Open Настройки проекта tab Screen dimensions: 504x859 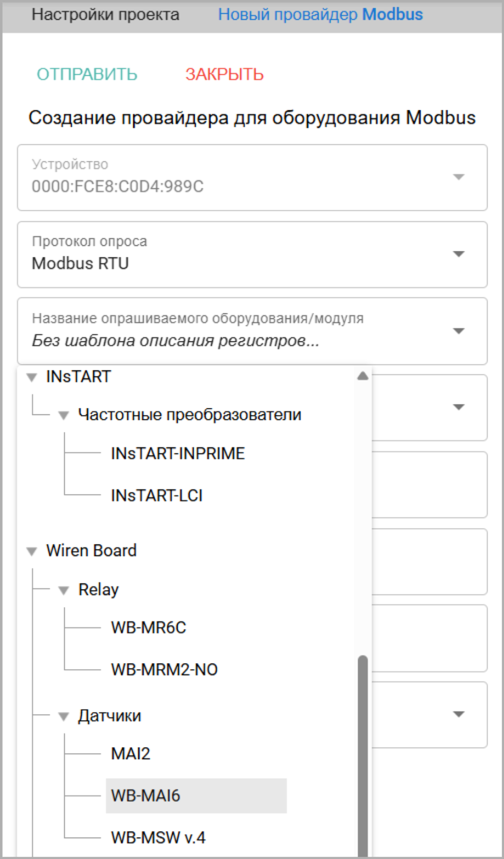105,14
